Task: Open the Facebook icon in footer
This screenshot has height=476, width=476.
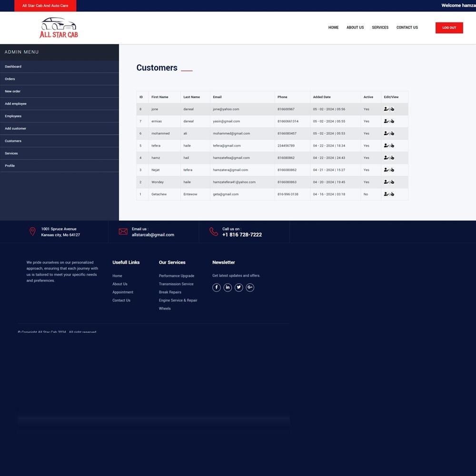Action: click(216, 288)
